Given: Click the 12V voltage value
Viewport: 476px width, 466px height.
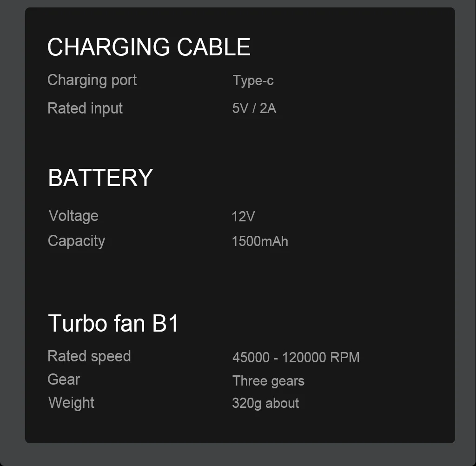Looking at the screenshot, I should click(243, 217).
